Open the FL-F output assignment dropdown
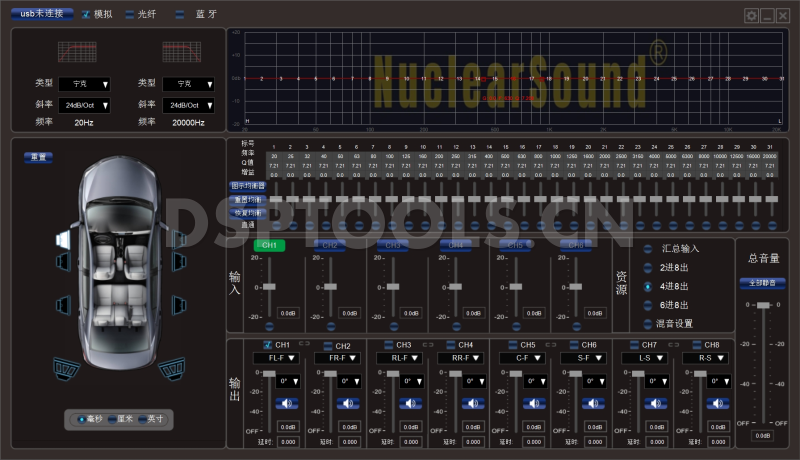 [x=276, y=358]
